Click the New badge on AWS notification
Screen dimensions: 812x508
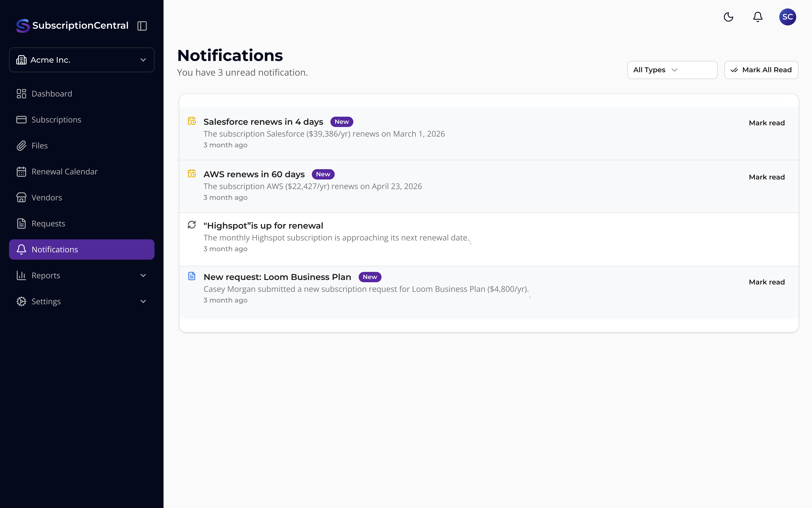(323, 174)
